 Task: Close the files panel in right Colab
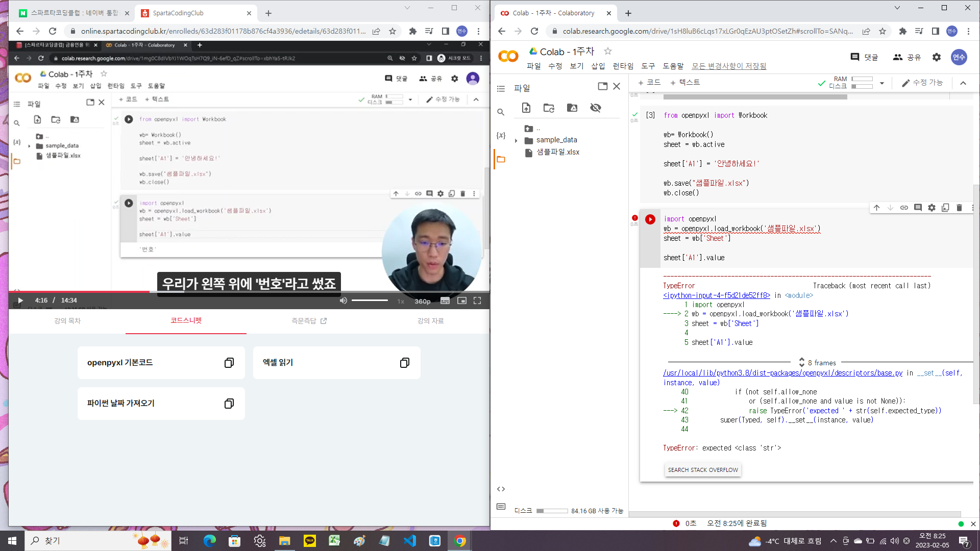617,86
